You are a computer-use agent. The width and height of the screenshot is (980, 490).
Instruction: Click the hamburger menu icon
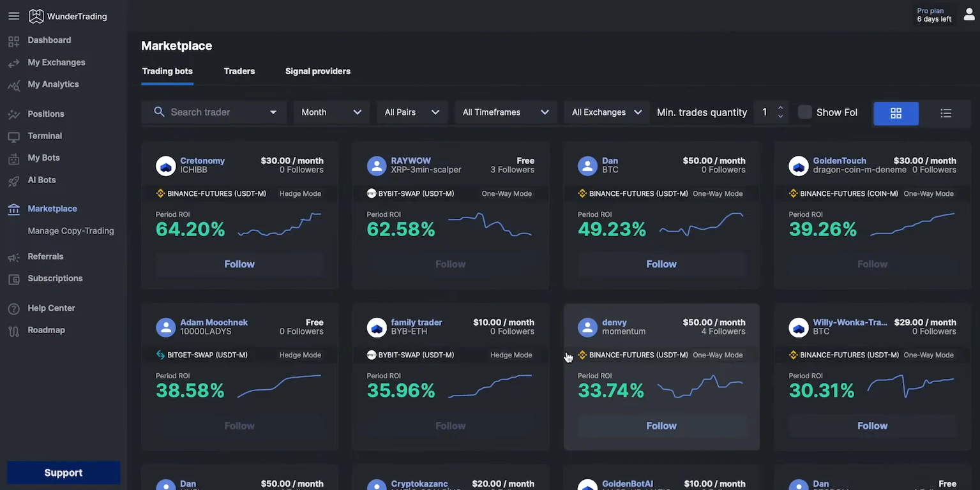click(x=13, y=17)
